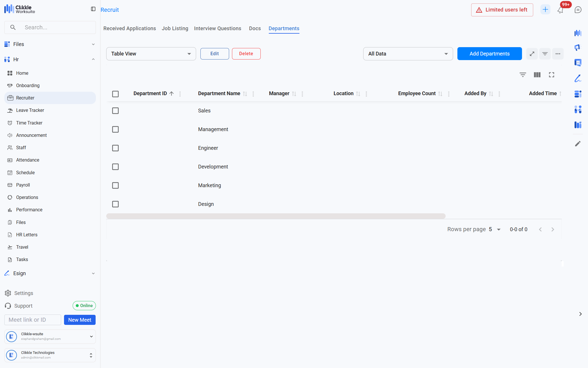Open the Table View dropdown
The image size is (588, 368).
[151, 54]
